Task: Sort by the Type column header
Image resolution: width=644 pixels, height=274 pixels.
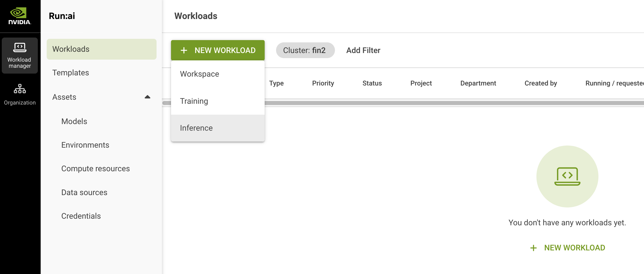Action: point(276,83)
